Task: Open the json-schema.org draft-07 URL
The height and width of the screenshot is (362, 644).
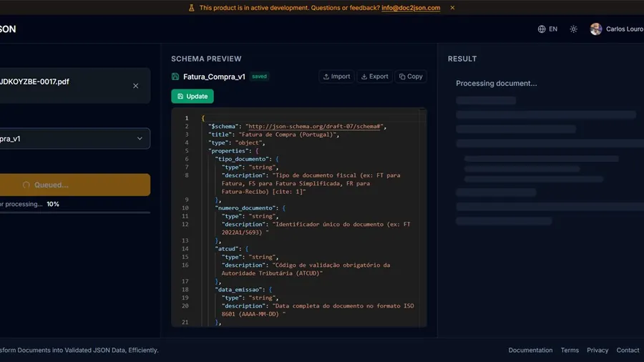Action: (x=315, y=127)
